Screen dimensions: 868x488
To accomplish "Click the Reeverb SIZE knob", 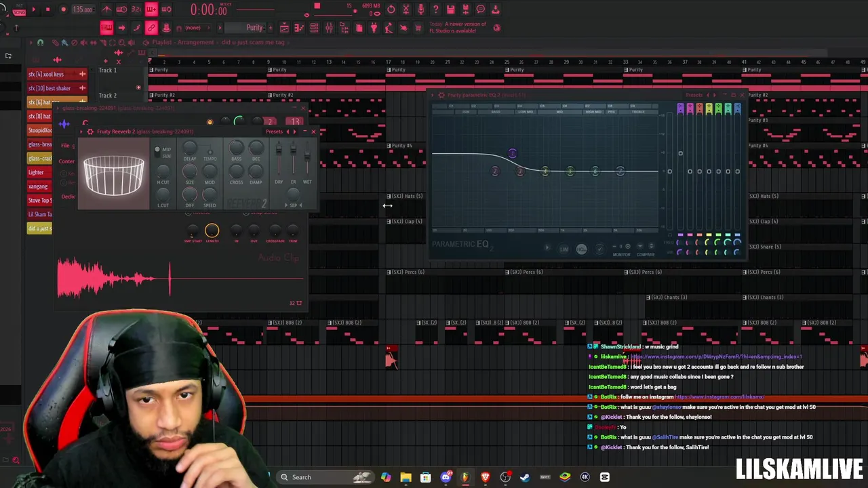I will click(x=190, y=172).
